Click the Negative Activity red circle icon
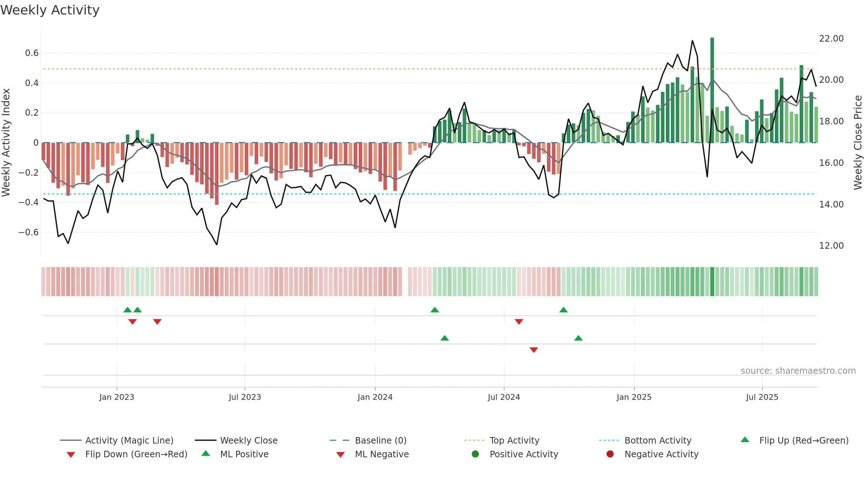Viewport: 868px width, 488px height. tap(610, 454)
